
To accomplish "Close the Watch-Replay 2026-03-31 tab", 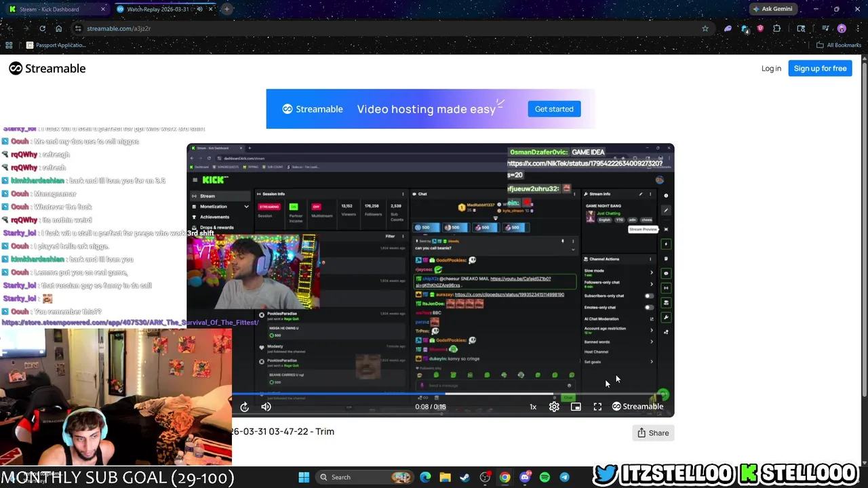I will [211, 9].
